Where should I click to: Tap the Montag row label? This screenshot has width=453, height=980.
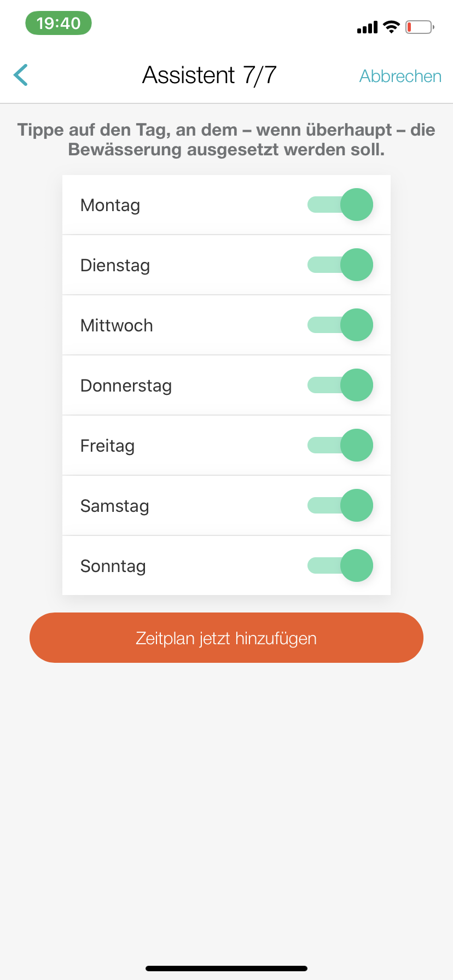tap(111, 206)
